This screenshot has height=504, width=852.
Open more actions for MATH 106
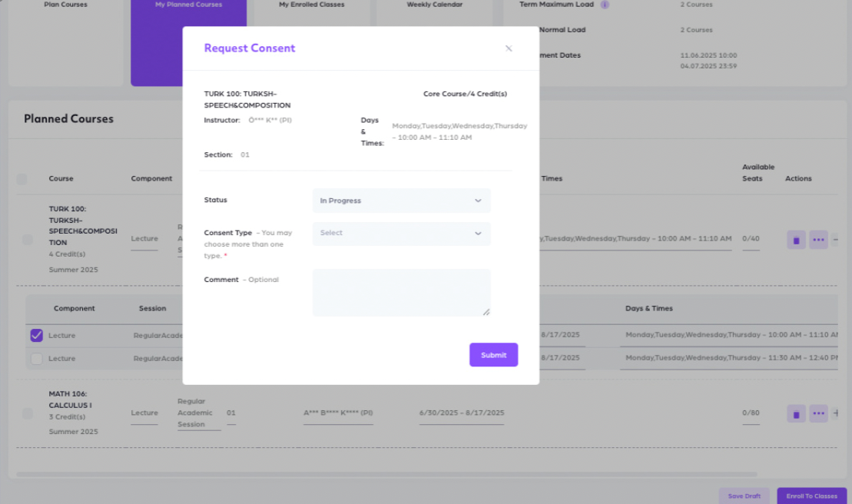818,413
